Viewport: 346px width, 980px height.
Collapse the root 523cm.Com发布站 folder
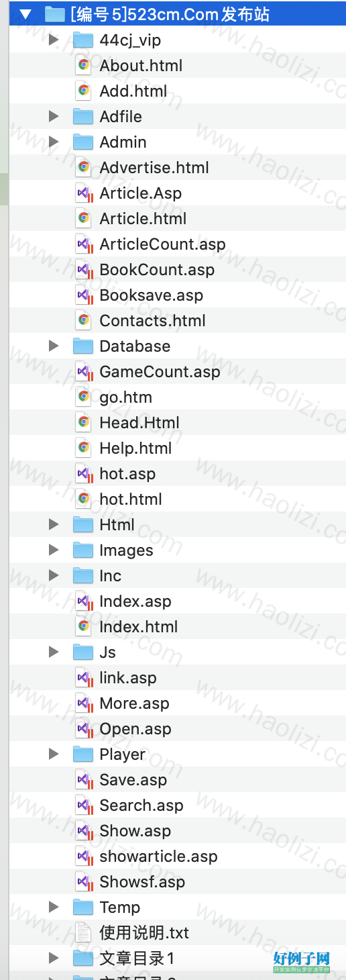26,14
